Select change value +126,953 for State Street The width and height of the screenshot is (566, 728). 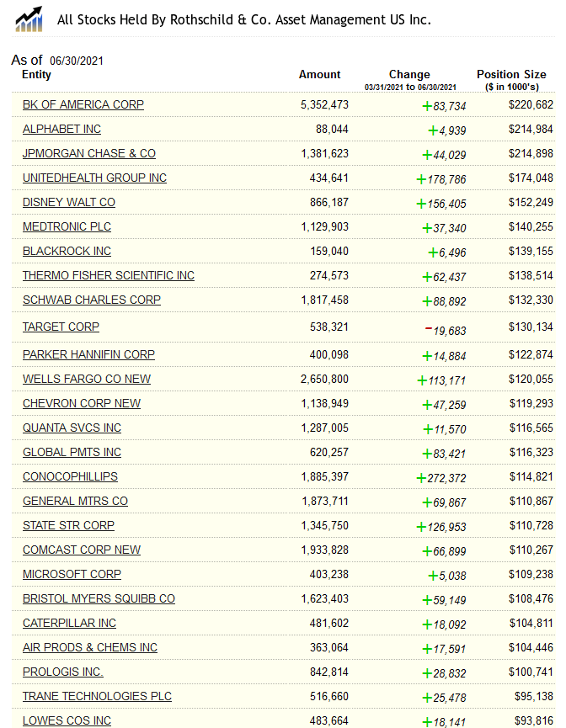(441, 527)
